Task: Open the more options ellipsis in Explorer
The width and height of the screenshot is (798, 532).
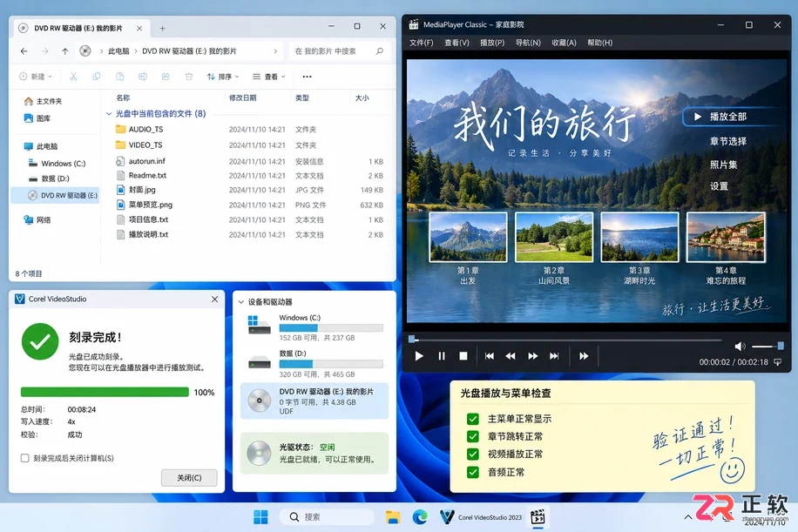Action: coord(307,77)
